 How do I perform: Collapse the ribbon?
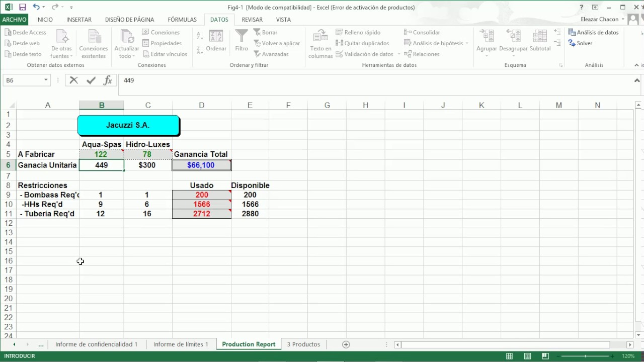(636, 65)
